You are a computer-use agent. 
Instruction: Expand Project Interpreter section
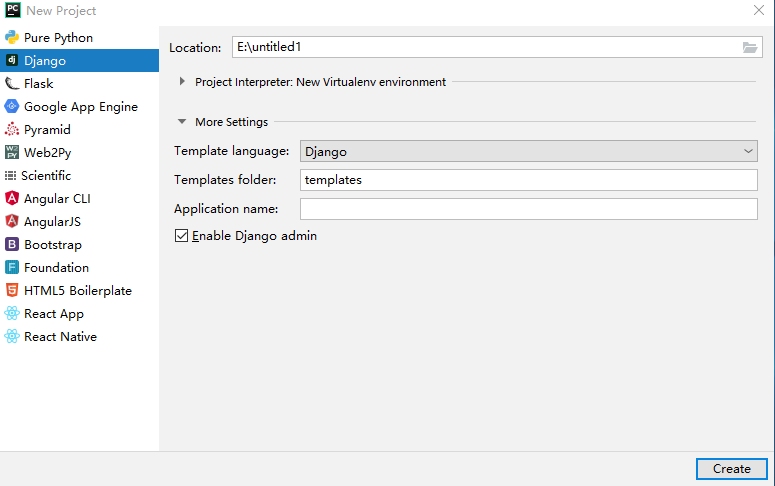tap(182, 82)
